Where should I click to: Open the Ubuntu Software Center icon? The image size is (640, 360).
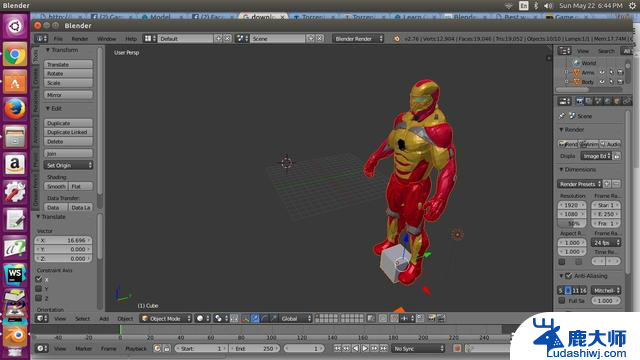pos(15,82)
